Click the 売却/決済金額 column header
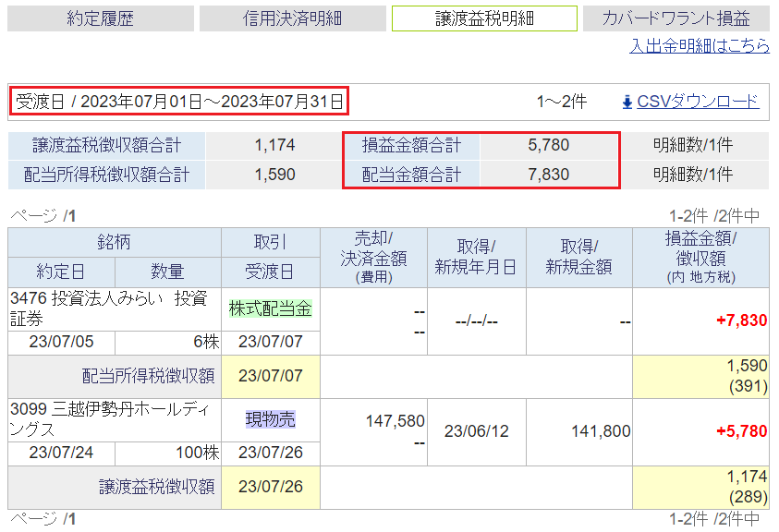The height and width of the screenshot is (532, 779). click(x=373, y=258)
